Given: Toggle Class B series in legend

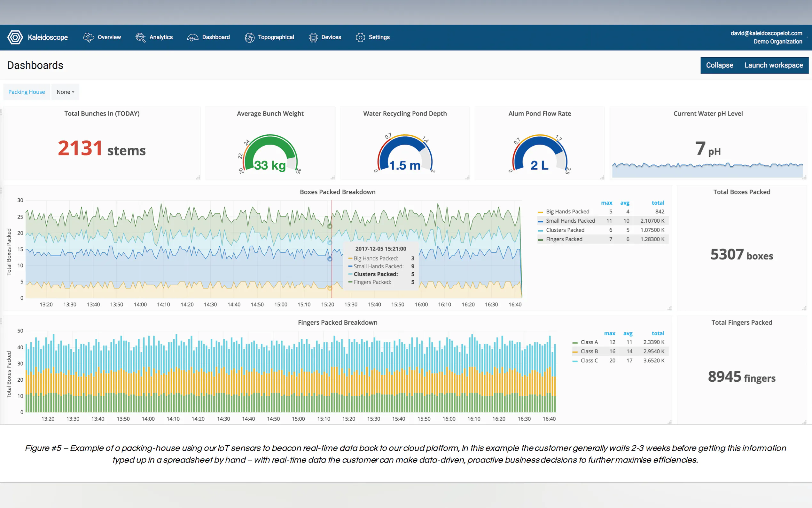Looking at the screenshot, I should tap(589, 352).
